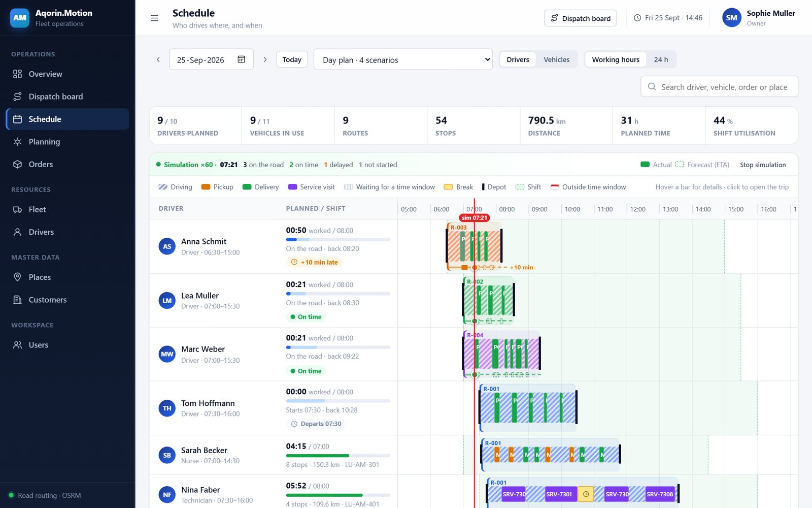
Task: Click Marc Weber MW avatar
Action: (167, 354)
